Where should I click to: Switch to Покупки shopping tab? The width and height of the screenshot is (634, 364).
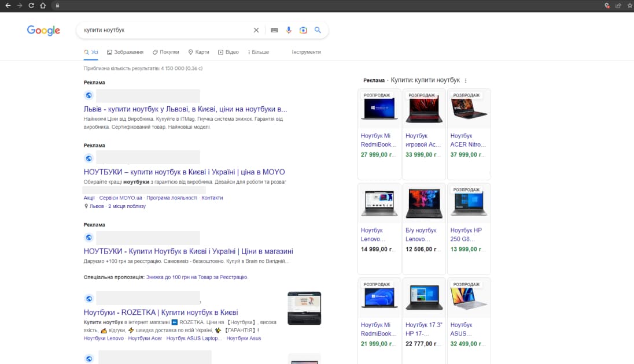tap(166, 52)
